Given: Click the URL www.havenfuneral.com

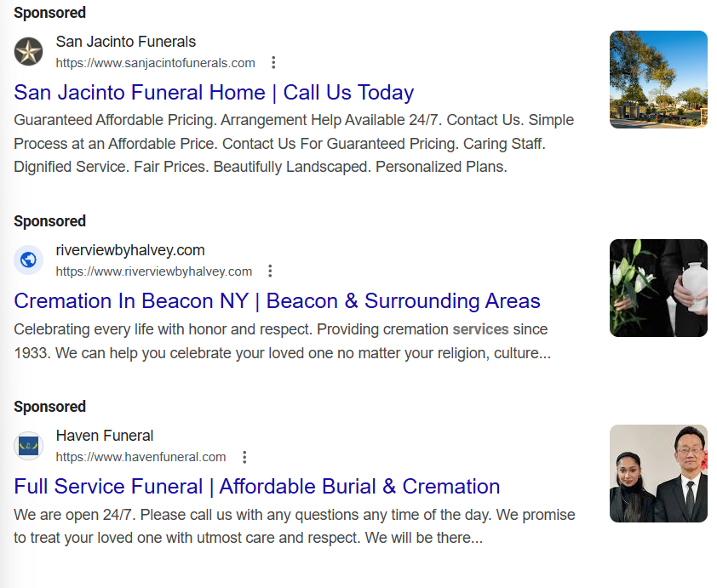Looking at the screenshot, I should coord(141,456).
